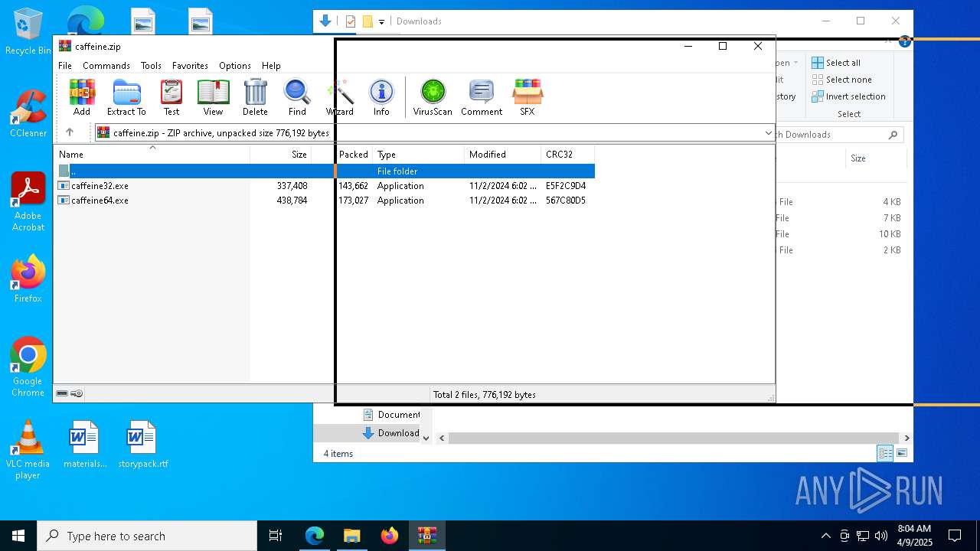Open WinRAR from the taskbar

[x=426, y=536]
